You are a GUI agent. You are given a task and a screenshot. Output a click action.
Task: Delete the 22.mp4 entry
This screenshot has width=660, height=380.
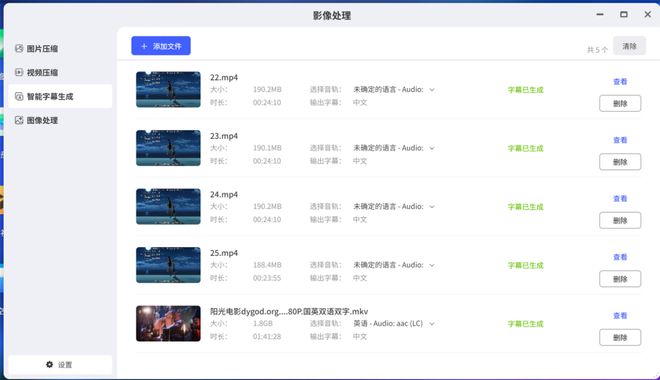coord(620,104)
